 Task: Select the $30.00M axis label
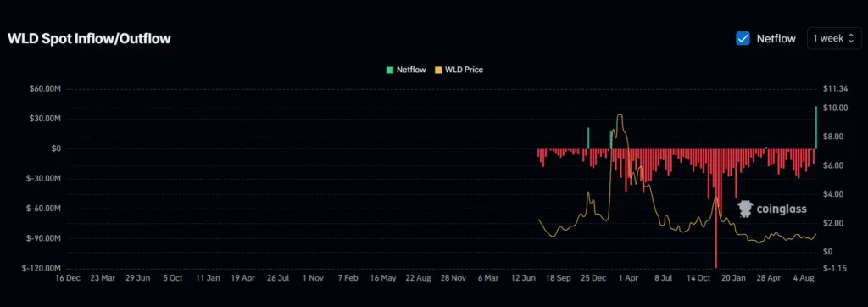(45, 119)
